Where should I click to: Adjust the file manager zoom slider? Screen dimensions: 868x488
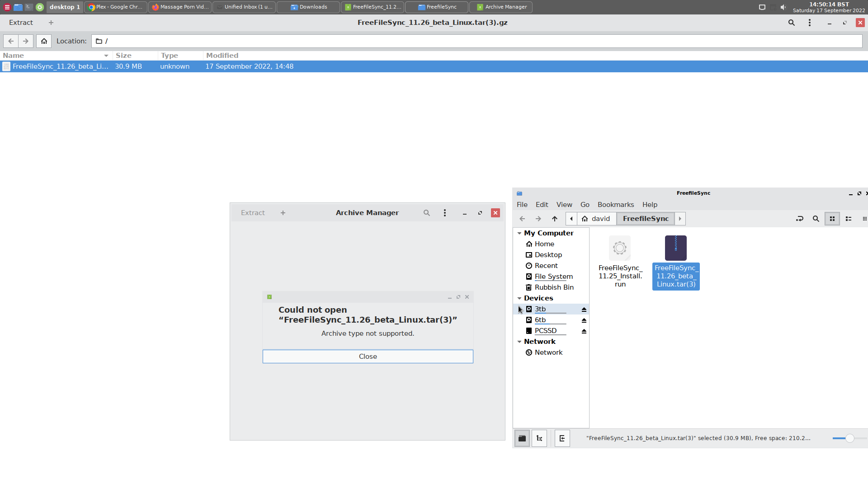tap(850, 438)
